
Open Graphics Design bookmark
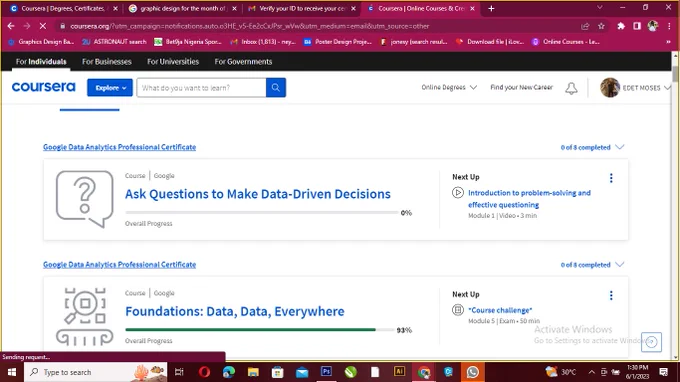point(41,42)
